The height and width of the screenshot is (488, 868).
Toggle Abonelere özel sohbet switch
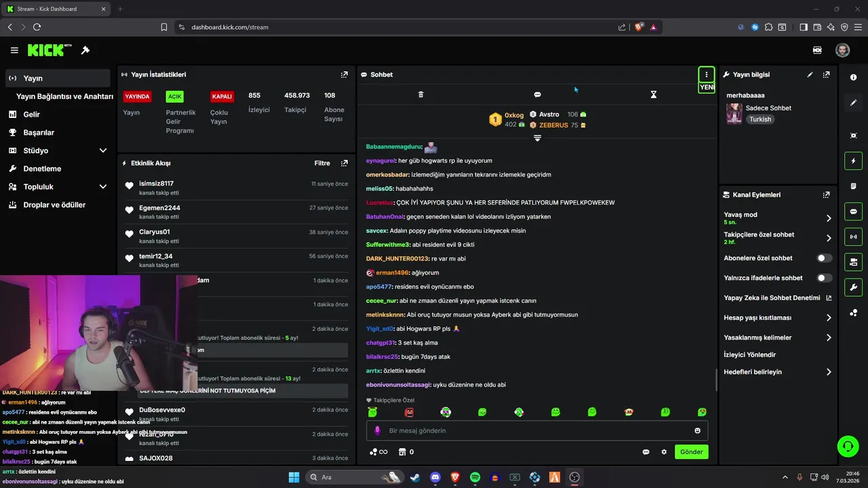(825, 258)
